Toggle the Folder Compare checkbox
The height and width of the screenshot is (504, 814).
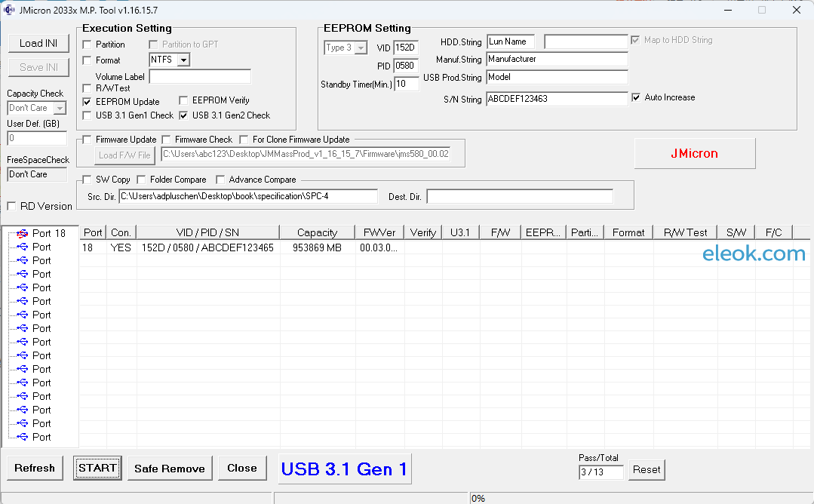(141, 180)
